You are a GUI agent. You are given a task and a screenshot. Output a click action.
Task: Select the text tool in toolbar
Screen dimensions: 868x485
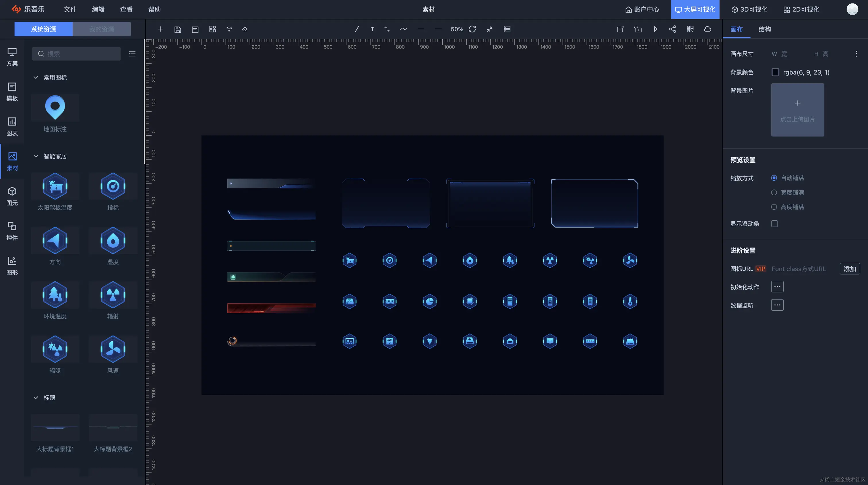[x=372, y=29]
